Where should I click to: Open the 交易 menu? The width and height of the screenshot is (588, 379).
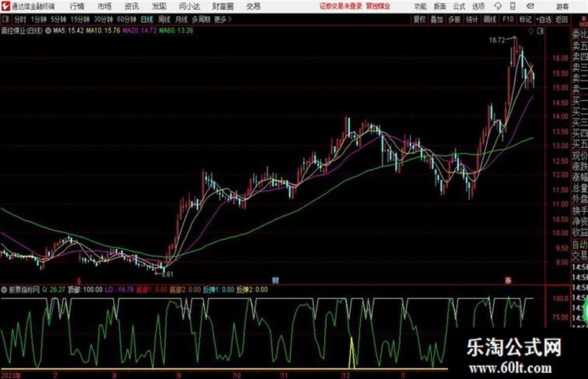(x=253, y=6)
